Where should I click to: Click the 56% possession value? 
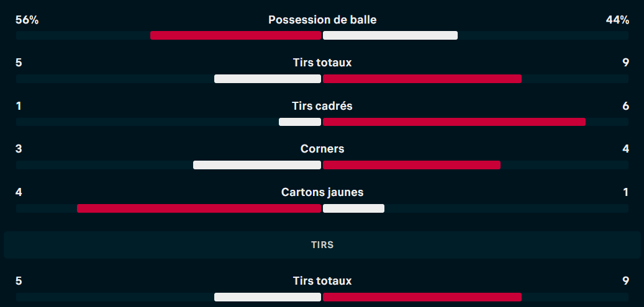click(27, 20)
